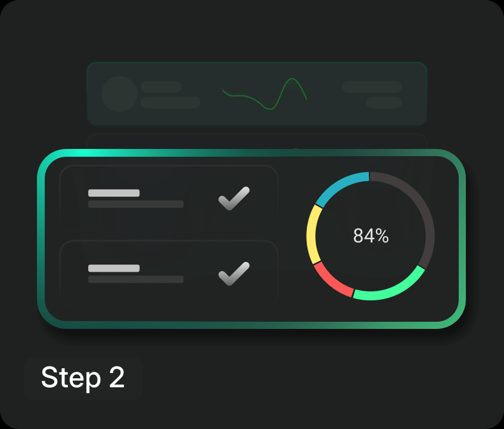Click the small placeholder pill at lower right of faded card
The image size is (504, 429).
click(x=384, y=102)
